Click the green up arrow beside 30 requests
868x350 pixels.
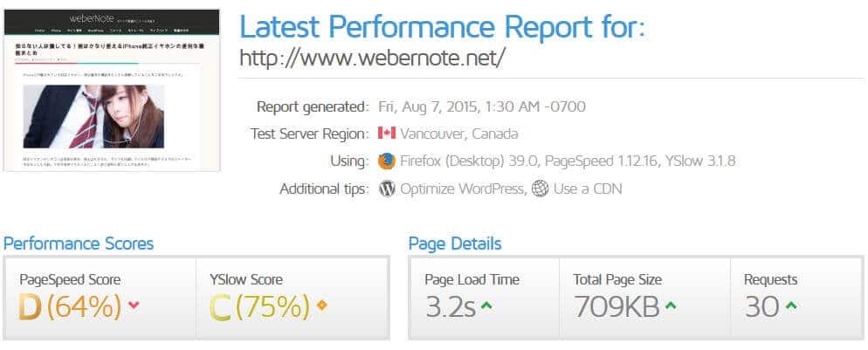[x=791, y=304]
